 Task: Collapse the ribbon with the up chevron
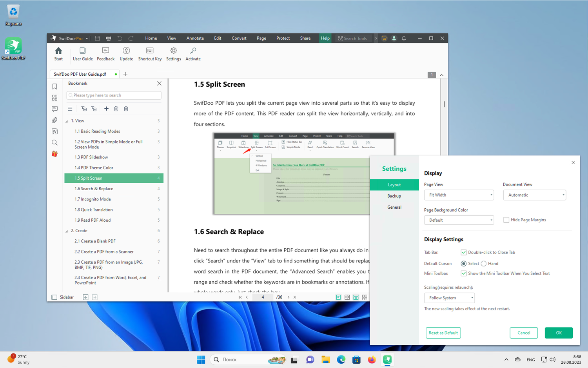(442, 75)
